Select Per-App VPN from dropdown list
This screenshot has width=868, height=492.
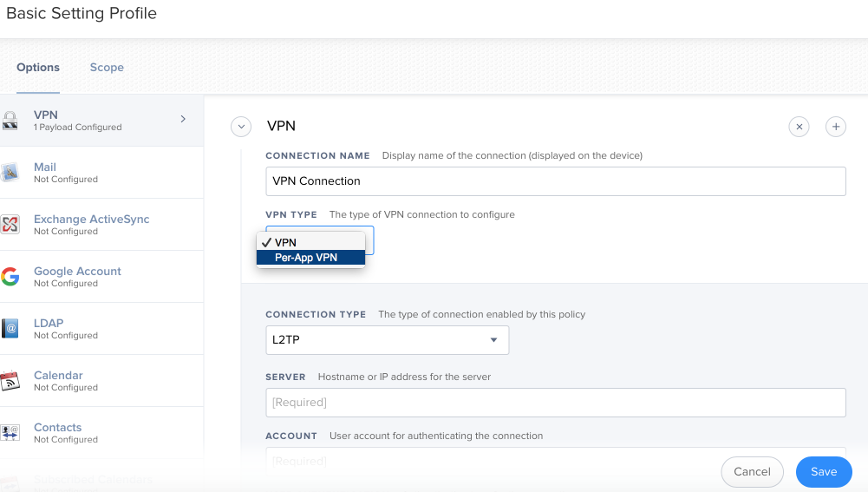click(x=310, y=258)
